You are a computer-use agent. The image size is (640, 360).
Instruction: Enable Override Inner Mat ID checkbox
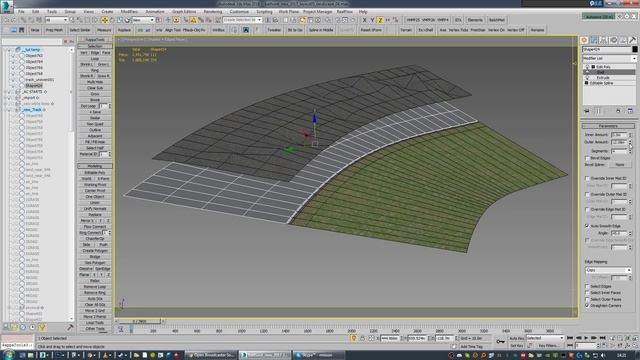pos(587,178)
